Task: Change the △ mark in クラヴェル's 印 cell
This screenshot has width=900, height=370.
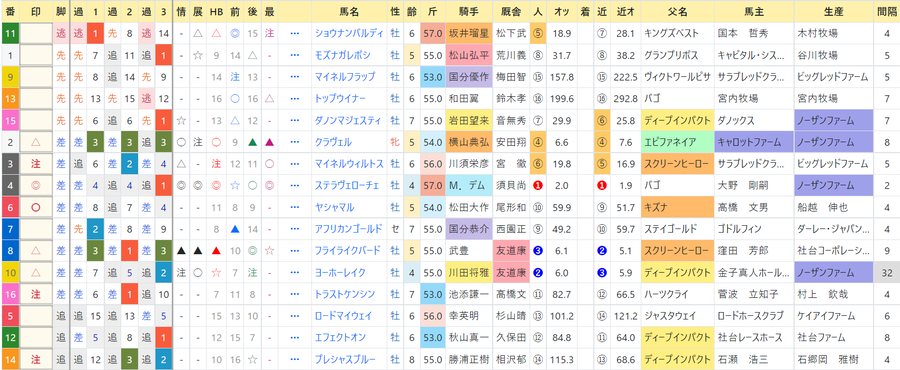Action: point(36,142)
